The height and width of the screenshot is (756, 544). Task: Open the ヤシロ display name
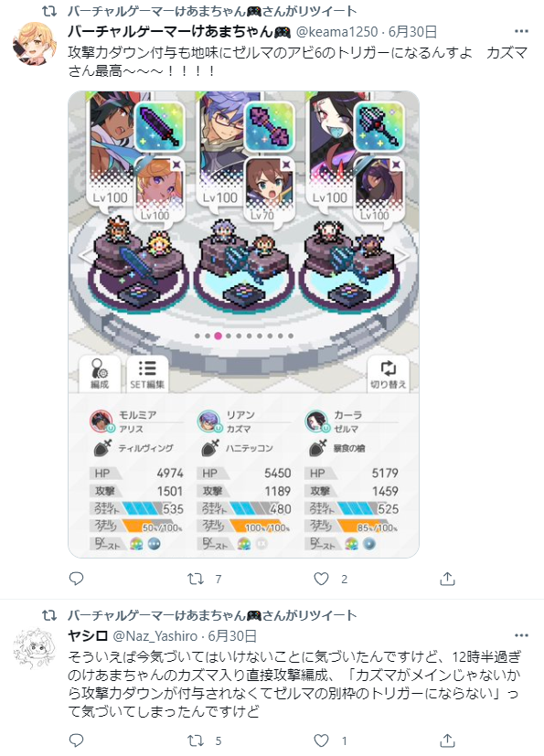click(x=88, y=636)
